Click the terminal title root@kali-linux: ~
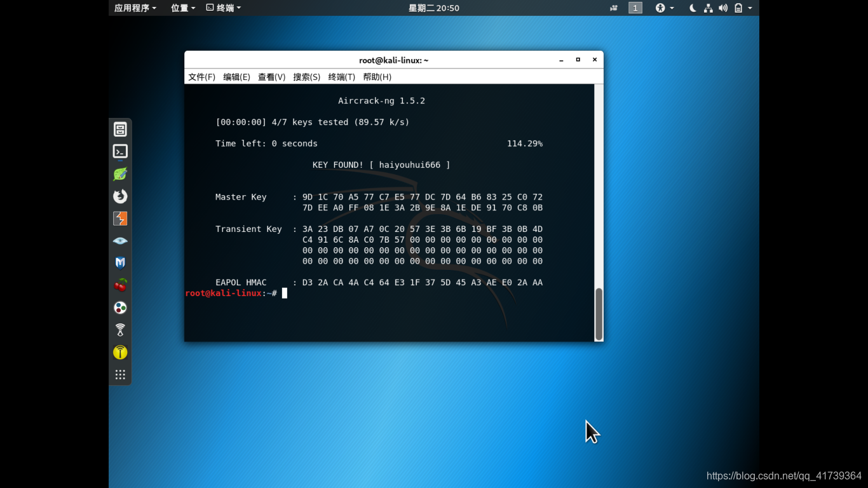868x488 pixels. click(x=393, y=60)
